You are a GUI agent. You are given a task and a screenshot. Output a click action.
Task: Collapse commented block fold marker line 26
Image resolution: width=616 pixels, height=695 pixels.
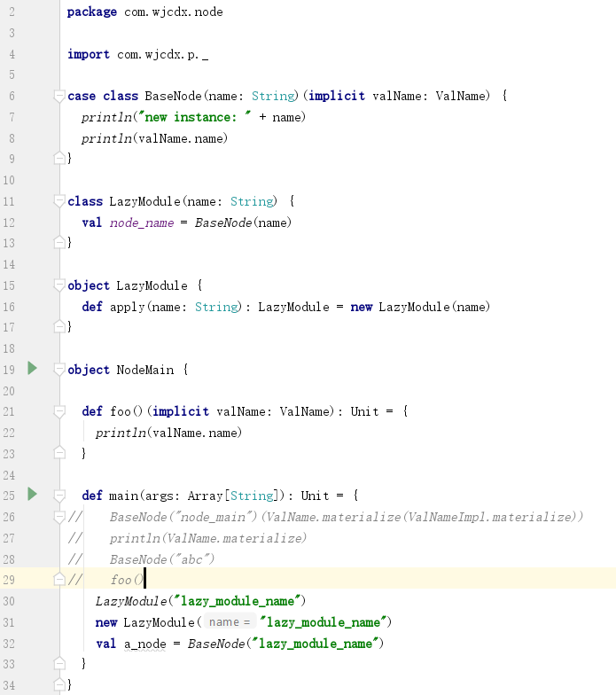(58, 517)
